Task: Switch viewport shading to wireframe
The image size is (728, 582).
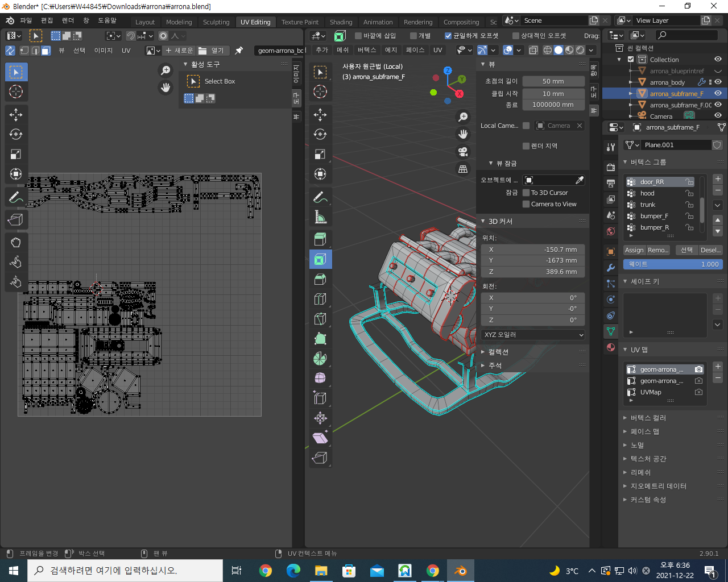Action: coord(548,50)
